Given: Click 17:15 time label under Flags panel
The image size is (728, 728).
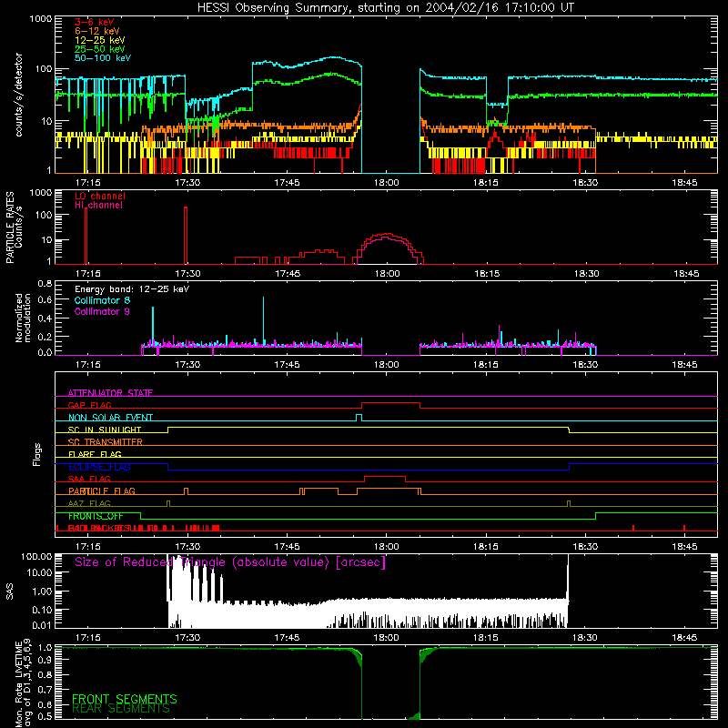Looking at the screenshot, I should coord(87,547).
